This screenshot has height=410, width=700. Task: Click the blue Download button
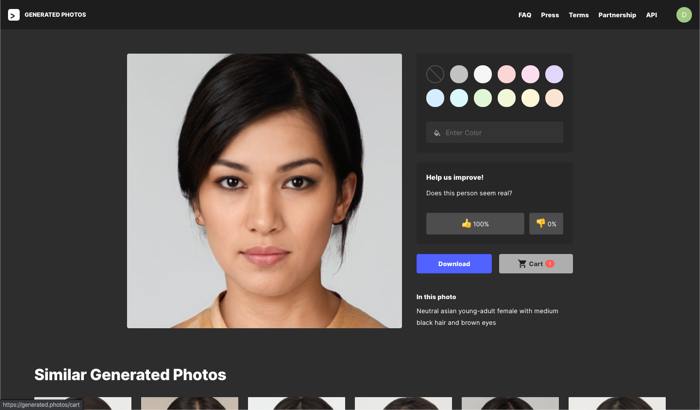454,264
